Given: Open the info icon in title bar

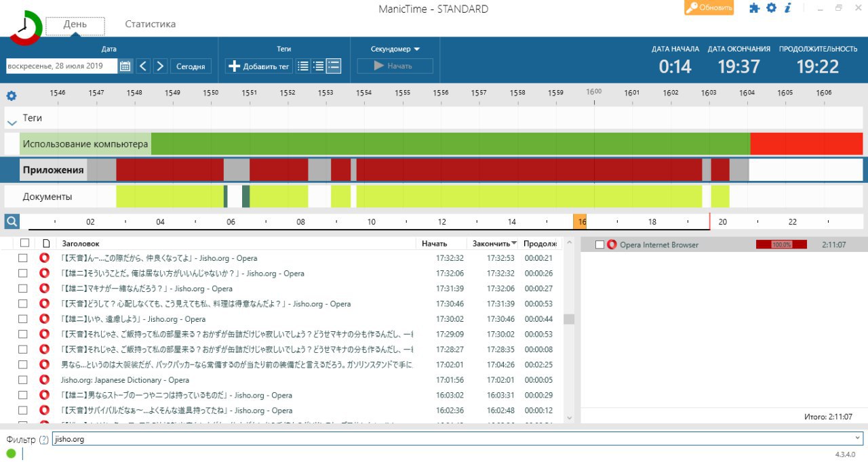Looking at the screenshot, I should (x=788, y=8).
